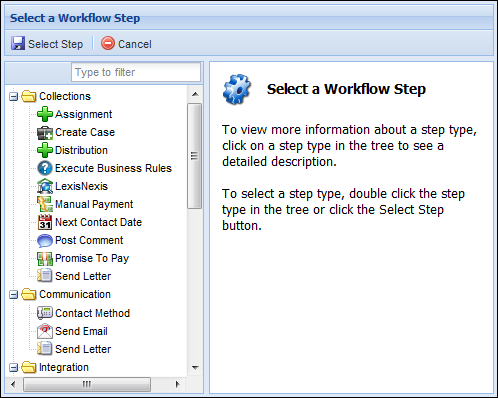
Task: Select Send Letter under Communication
Action: (83, 349)
